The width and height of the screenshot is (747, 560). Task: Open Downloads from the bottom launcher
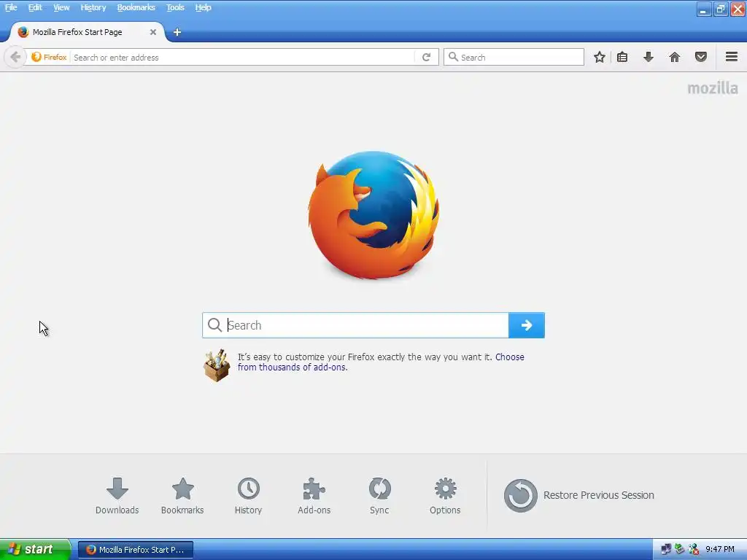pos(117,496)
